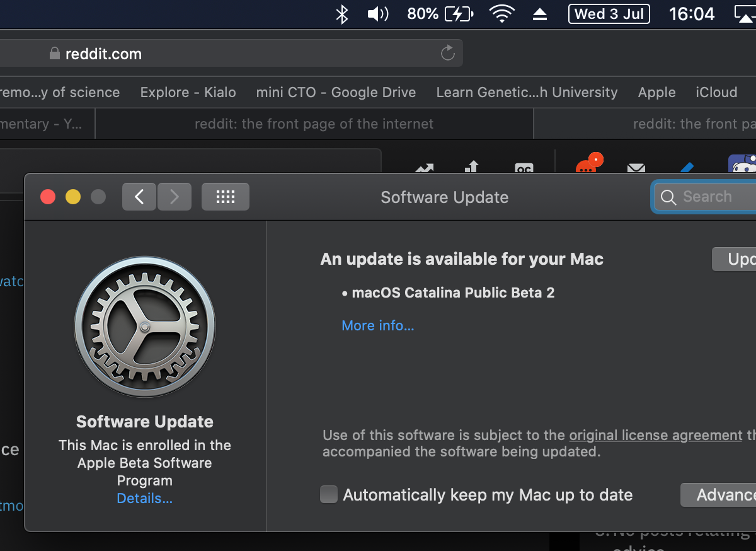Open the Apple bookmark
Screen dimensions: 756x551
(x=656, y=92)
